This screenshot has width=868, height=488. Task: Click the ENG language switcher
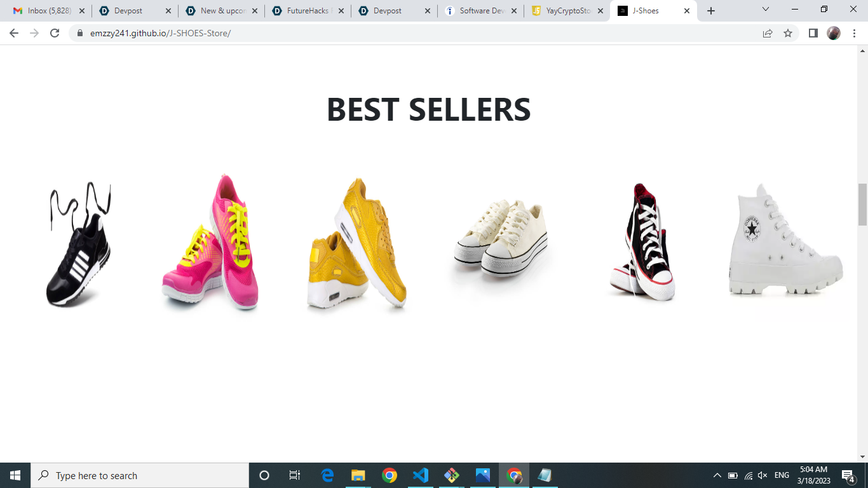780,475
